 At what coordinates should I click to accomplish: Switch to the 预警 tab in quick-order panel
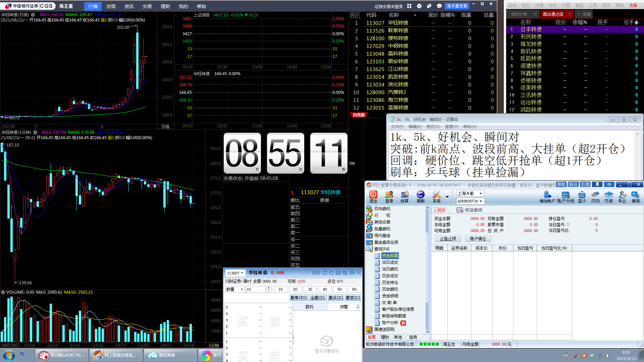(x=344, y=307)
